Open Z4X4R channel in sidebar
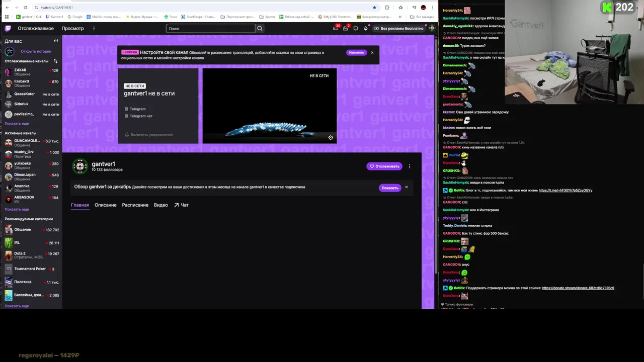Screen dimensions: 644x362 (x=31, y=72)
